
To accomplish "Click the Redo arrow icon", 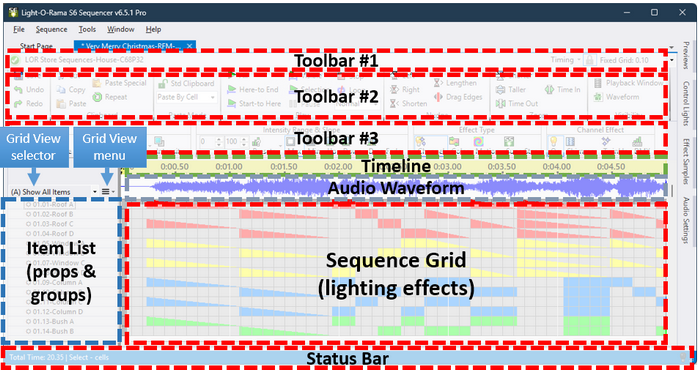I will (18, 104).
